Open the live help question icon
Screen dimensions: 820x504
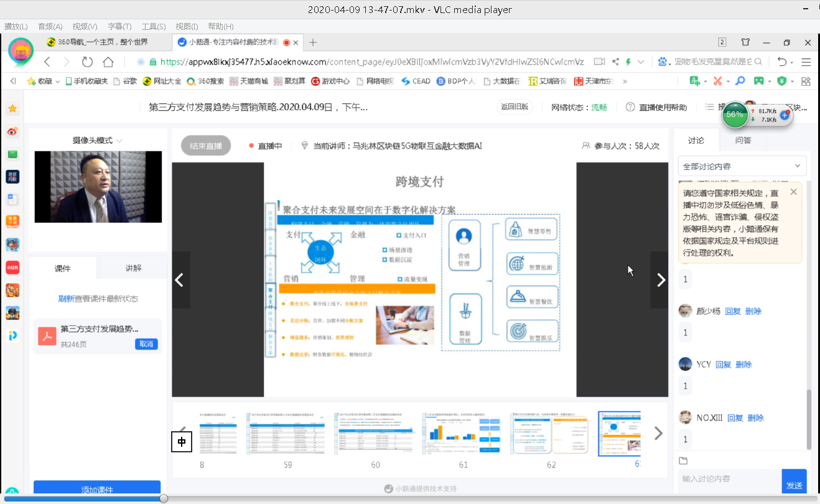pos(630,107)
